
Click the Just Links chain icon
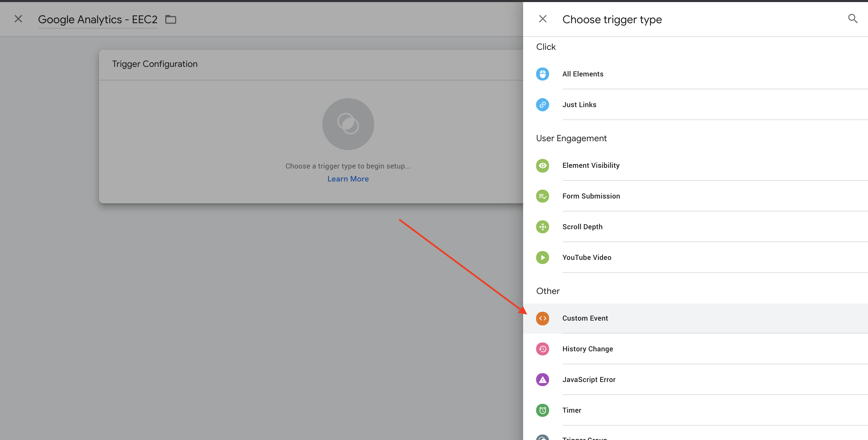542,105
